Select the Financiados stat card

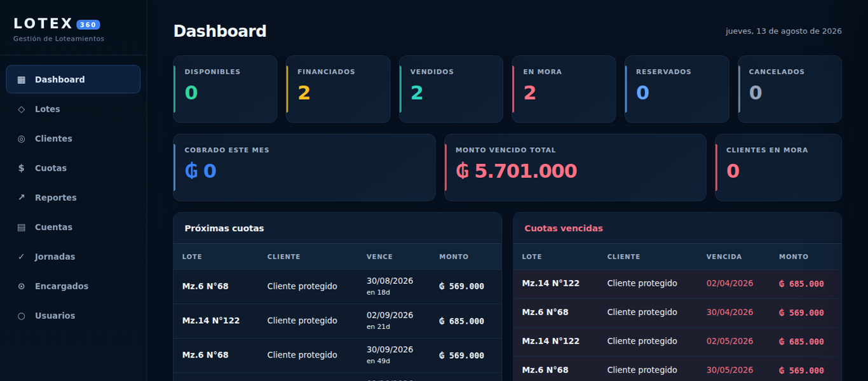338,89
